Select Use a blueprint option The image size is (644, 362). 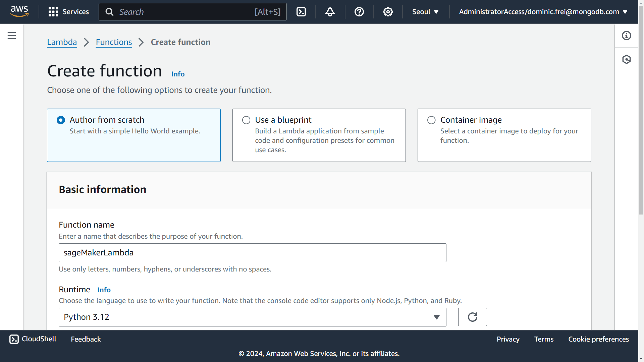[x=246, y=120]
